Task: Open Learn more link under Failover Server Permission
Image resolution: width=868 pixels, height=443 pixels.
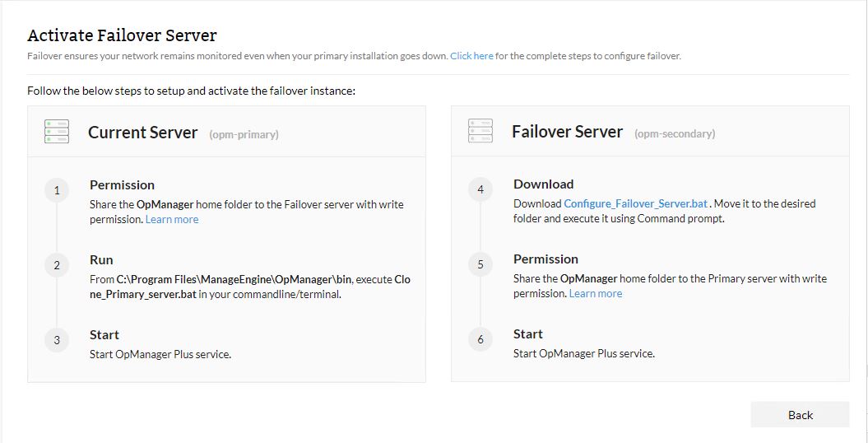Action: click(x=596, y=293)
